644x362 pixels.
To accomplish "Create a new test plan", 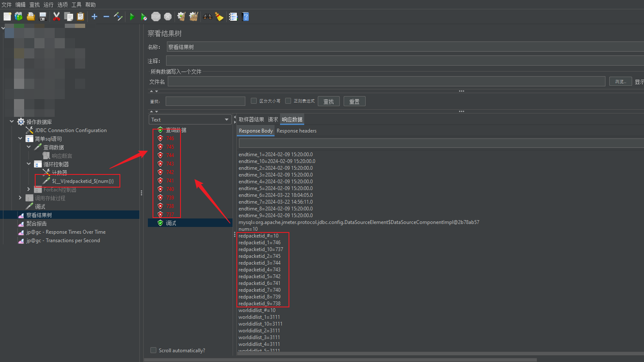I will (x=7, y=17).
